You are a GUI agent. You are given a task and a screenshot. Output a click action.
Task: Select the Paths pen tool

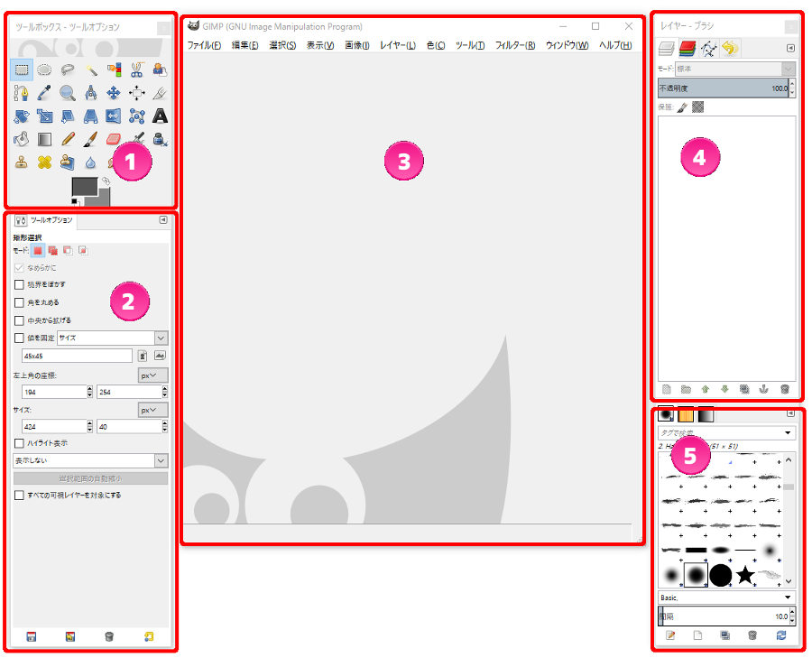click(x=22, y=93)
